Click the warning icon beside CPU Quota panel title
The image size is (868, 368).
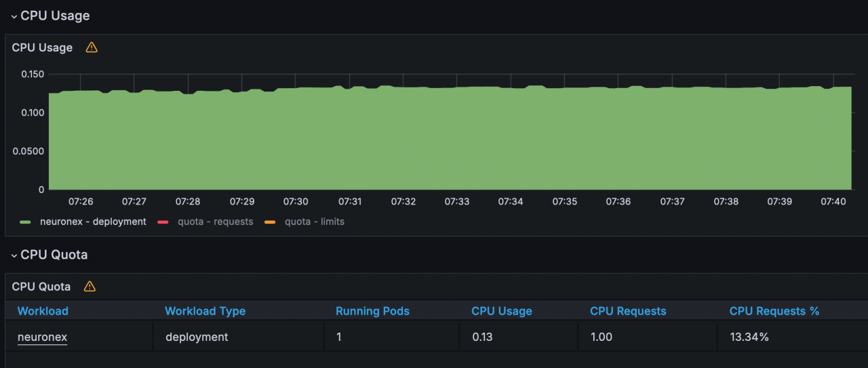point(90,287)
